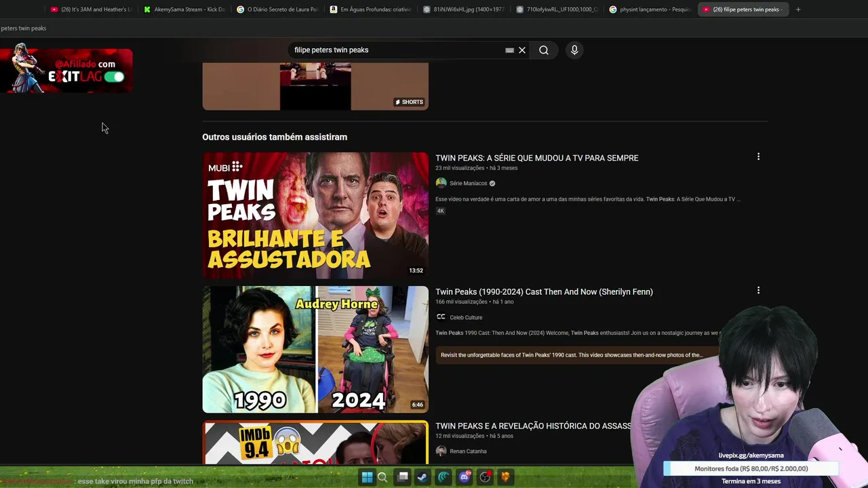Click "Outros usuários também assistiram" heading
This screenshot has width=868, height=488.
click(275, 137)
